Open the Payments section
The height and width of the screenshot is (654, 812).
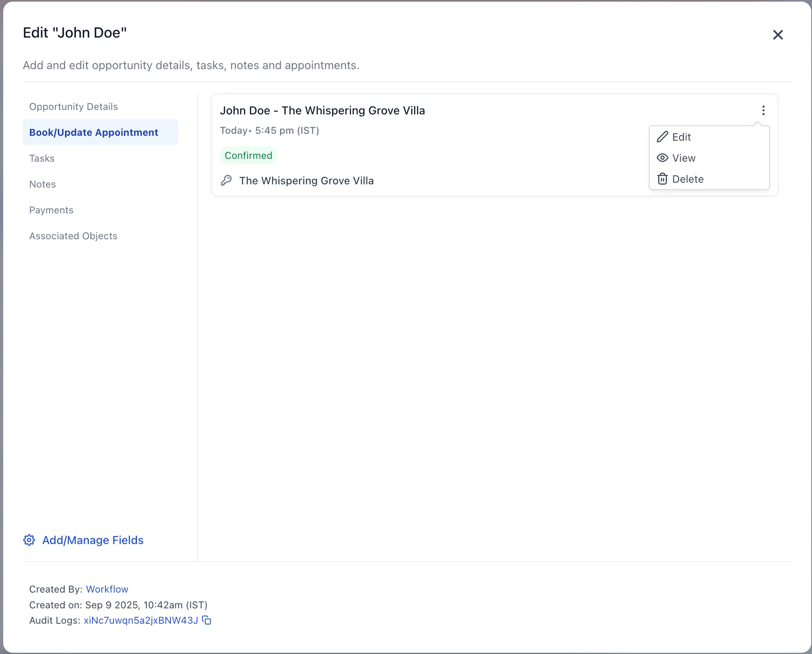[51, 210]
